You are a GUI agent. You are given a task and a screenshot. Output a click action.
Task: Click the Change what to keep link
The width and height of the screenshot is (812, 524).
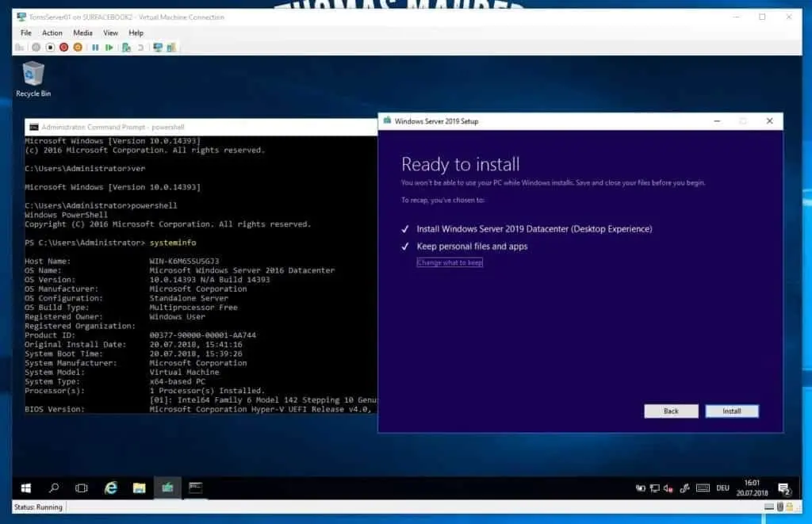pyautogui.click(x=450, y=262)
